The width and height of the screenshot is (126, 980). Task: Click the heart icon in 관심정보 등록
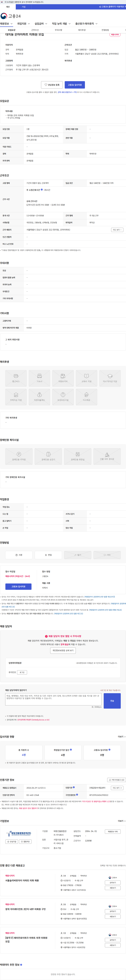[x=46, y=85]
